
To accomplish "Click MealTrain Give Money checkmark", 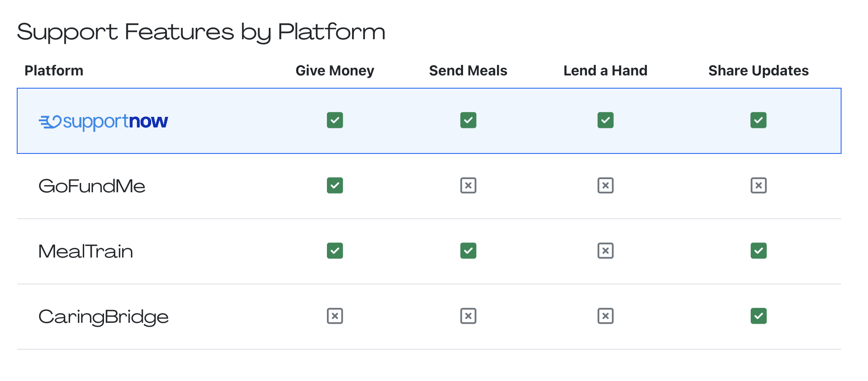I will pyautogui.click(x=335, y=251).
